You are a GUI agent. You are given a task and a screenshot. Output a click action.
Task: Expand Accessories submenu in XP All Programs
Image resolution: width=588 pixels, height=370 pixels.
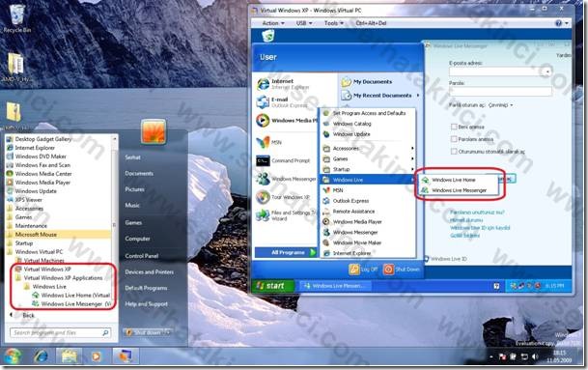(x=368, y=148)
